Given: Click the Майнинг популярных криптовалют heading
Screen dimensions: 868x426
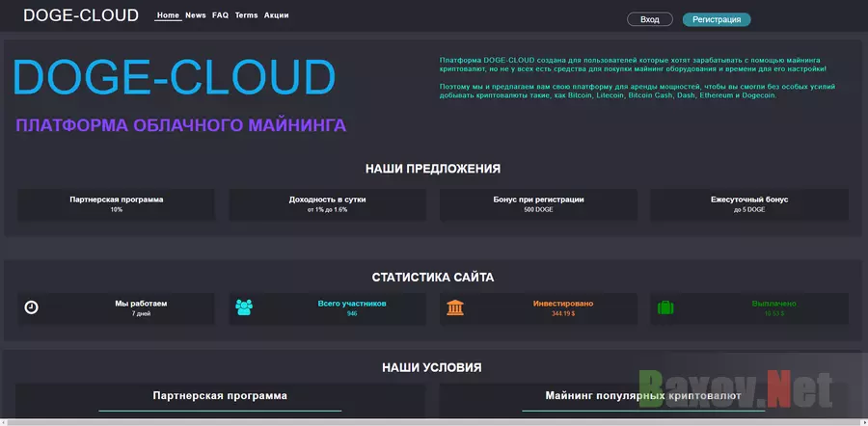Looking at the screenshot, I should pos(643,395).
